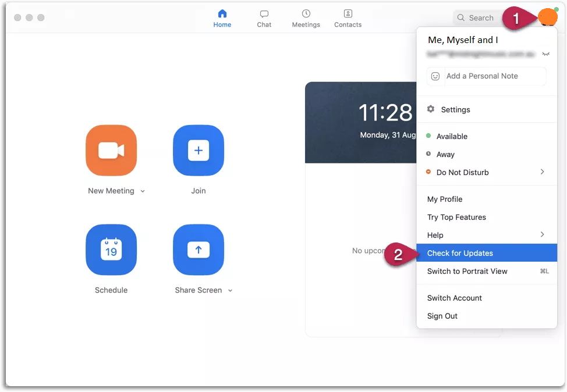Image resolution: width=567 pixels, height=392 pixels.
Task: Set status to Away
Action: click(445, 154)
